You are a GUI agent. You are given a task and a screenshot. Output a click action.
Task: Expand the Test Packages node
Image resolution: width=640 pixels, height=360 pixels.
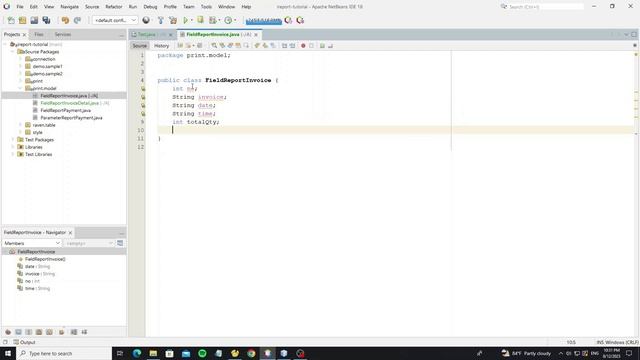tap(13, 140)
